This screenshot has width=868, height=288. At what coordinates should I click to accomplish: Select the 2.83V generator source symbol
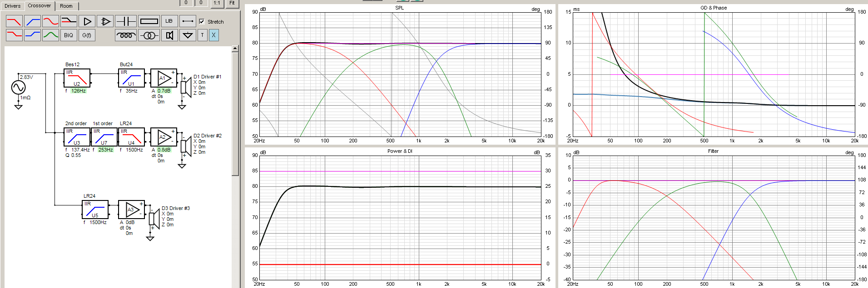[18, 87]
